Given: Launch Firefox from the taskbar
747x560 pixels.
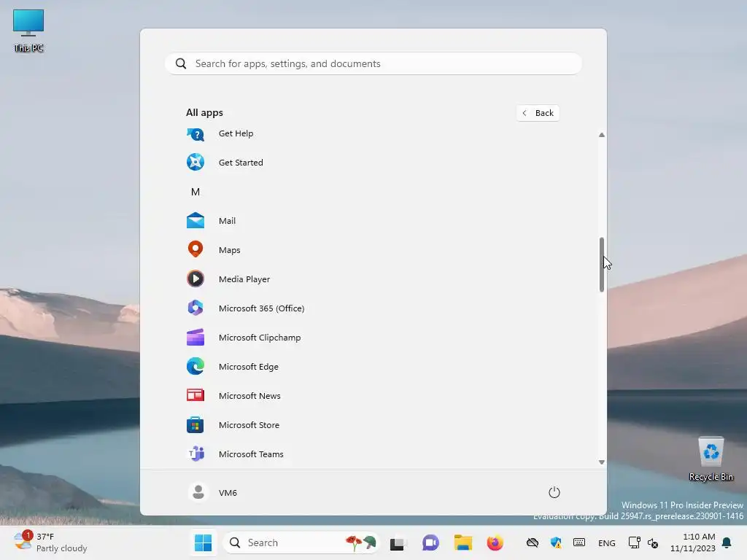Looking at the screenshot, I should tap(495, 542).
